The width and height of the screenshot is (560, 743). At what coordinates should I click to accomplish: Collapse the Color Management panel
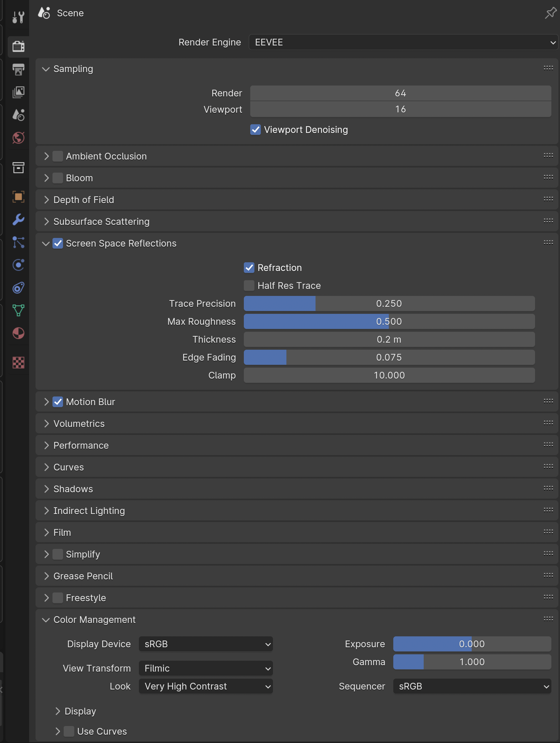coord(46,620)
